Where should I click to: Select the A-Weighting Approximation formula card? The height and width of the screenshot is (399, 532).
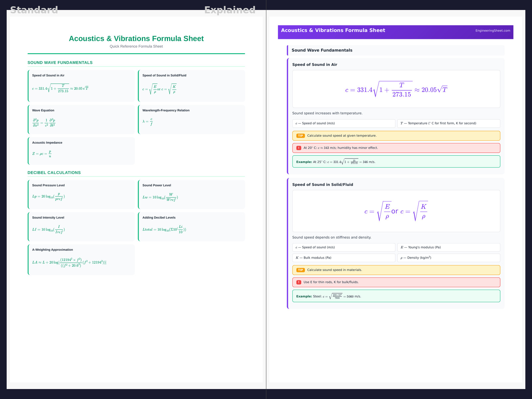81,260
